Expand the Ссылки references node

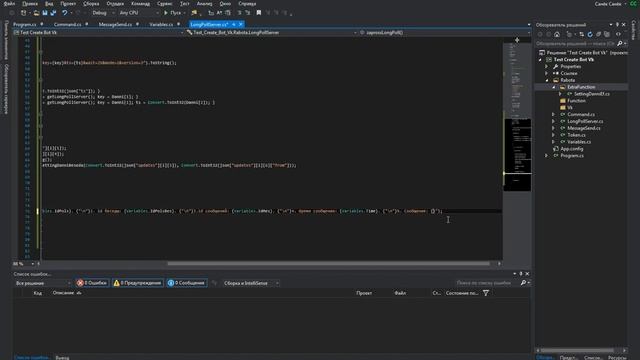[x=547, y=73]
